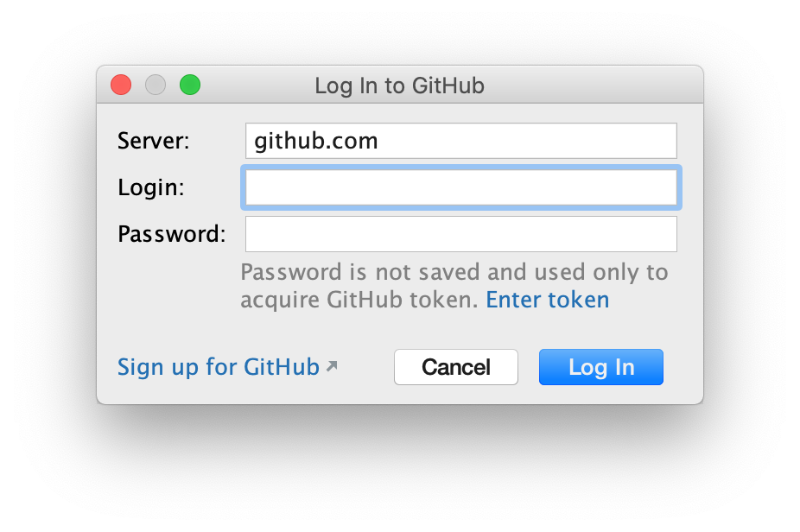Click the gray minimize window button

point(156,85)
